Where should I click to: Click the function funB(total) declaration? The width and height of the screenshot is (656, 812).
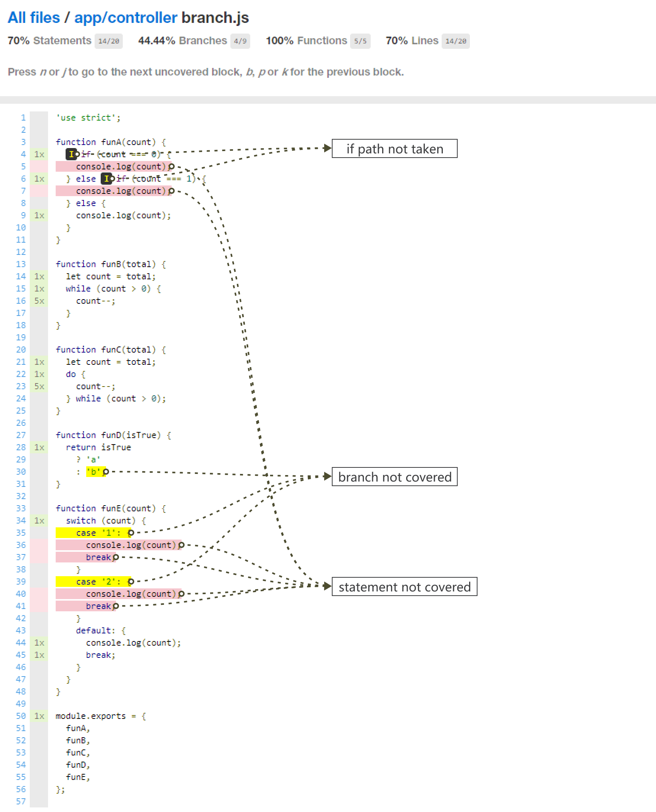tap(111, 264)
